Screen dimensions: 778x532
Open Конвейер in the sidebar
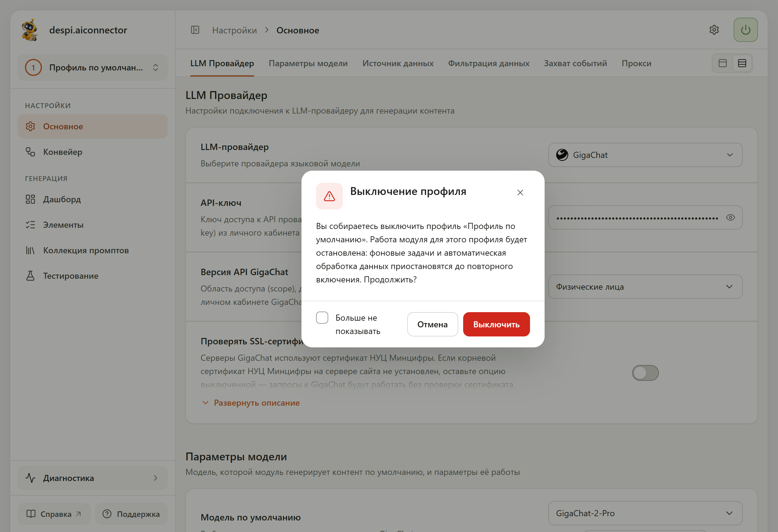point(93,152)
